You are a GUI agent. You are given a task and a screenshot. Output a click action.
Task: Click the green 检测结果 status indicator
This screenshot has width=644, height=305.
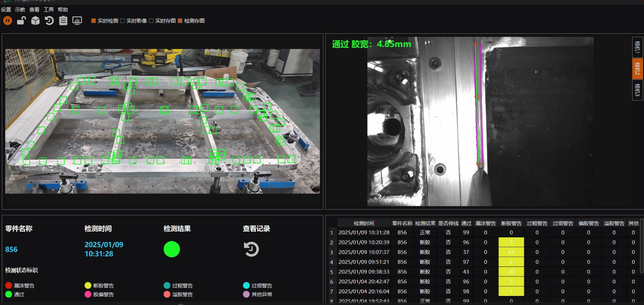pyautogui.click(x=172, y=249)
